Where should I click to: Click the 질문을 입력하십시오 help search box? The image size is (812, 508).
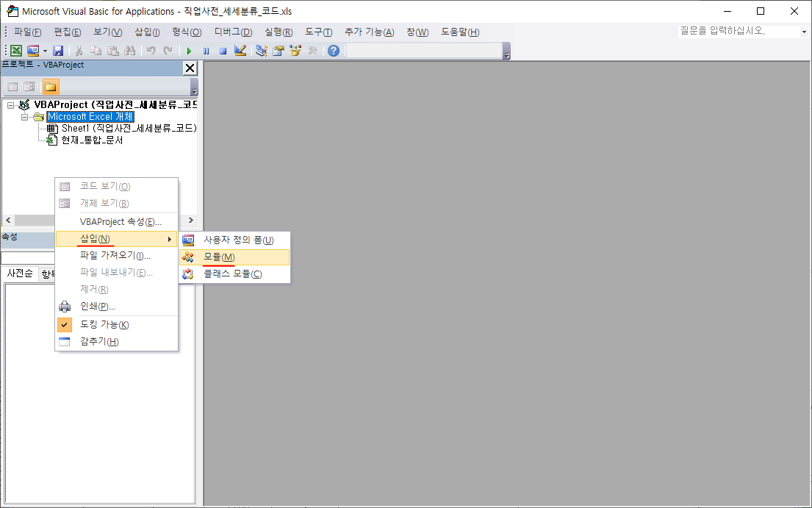[739, 31]
